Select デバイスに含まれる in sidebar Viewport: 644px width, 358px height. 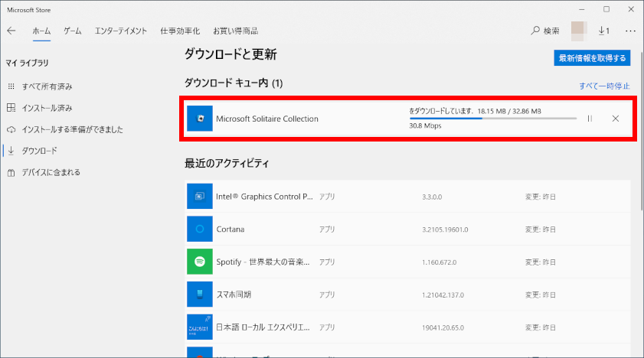[51, 173]
